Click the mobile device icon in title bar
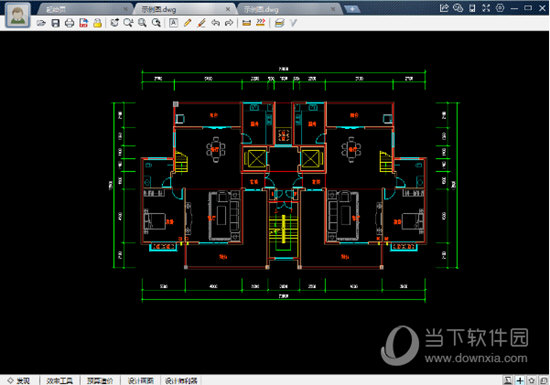The width and height of the screenshot is (550, 385). 472,8
